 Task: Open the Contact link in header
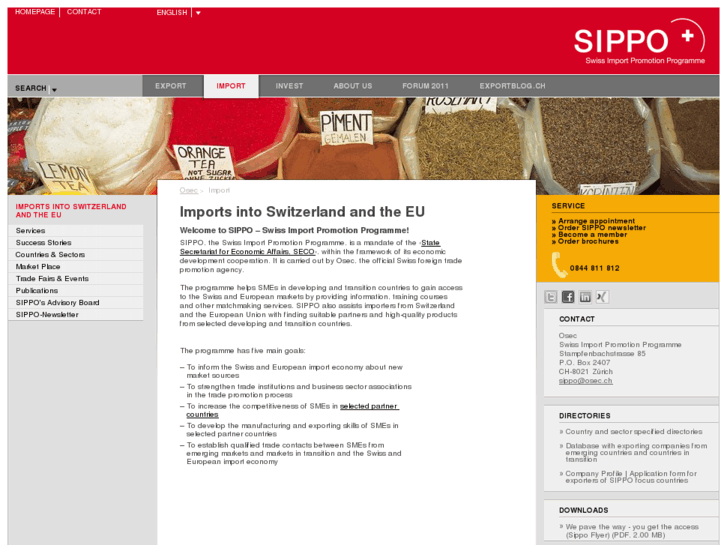coord(84,12)
